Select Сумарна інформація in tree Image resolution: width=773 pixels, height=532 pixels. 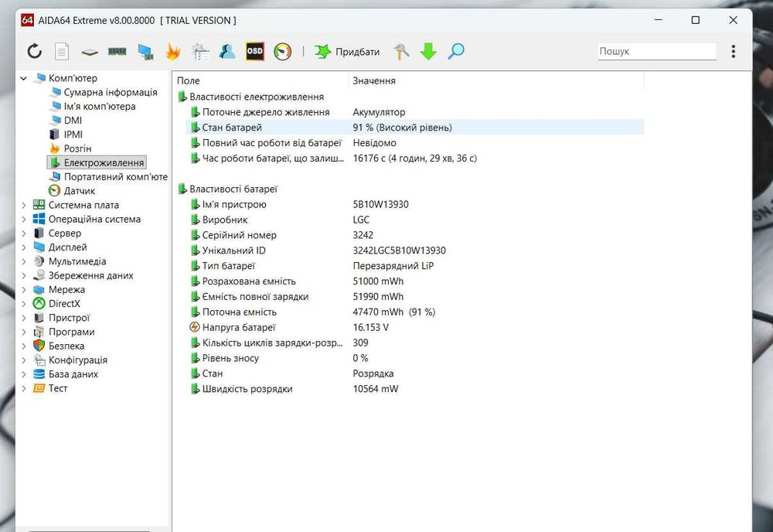(x=104, y=92)
